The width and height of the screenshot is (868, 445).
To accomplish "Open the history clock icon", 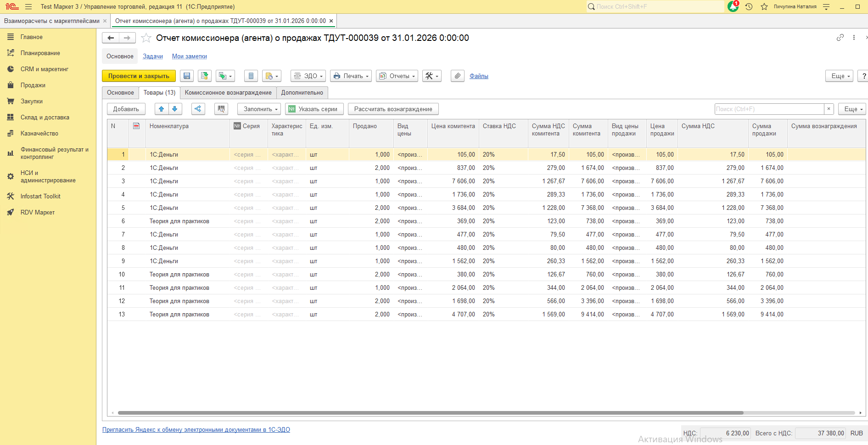I will tap(749, 7).
